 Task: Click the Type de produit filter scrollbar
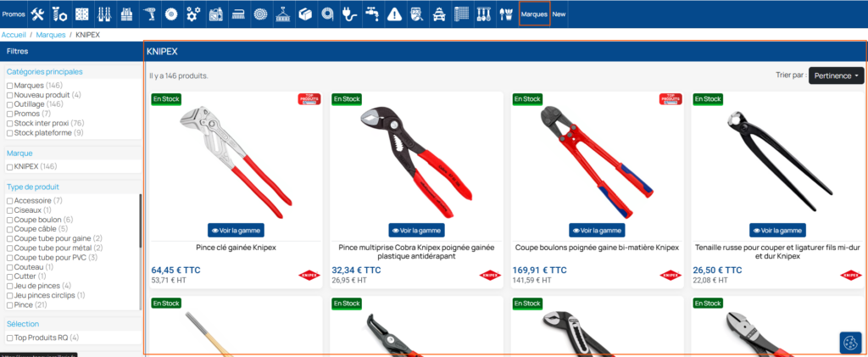(140, 221)
